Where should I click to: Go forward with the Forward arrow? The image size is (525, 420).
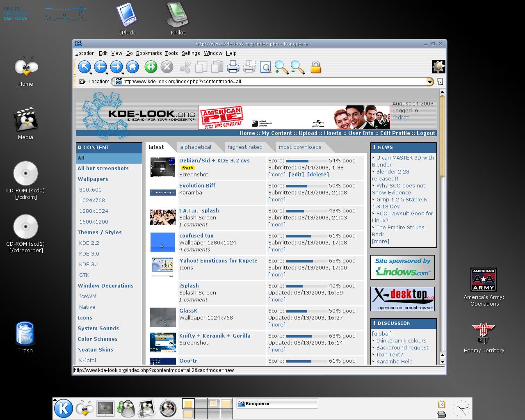click(x=116, y=67)
